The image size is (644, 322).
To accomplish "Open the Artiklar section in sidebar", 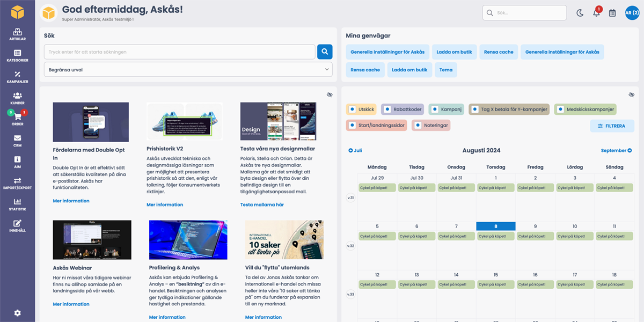I will click(17, 34).
